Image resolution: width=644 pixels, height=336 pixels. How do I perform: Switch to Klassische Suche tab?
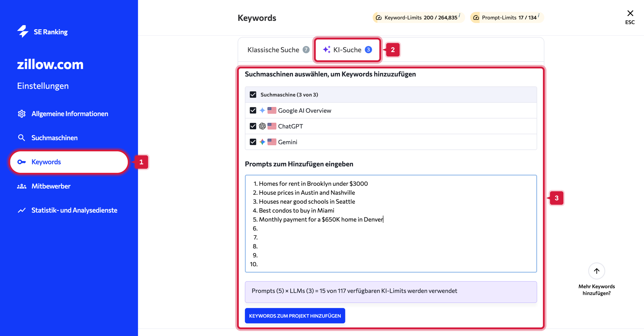pos(273,50)
